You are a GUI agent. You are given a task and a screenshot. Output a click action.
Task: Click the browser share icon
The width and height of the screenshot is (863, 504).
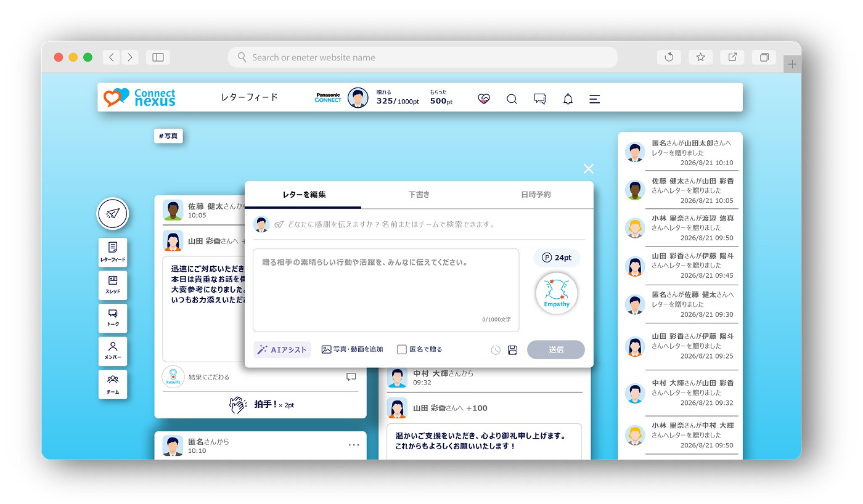point(732,57)
